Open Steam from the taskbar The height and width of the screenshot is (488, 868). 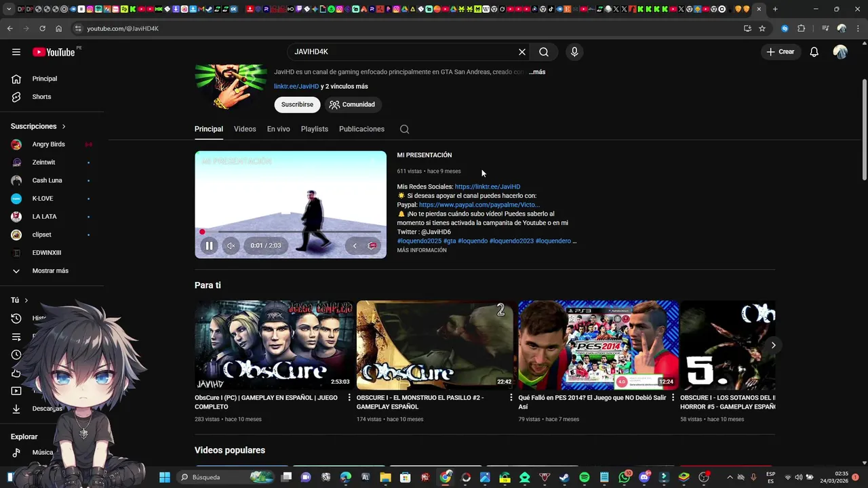point(564,477)
